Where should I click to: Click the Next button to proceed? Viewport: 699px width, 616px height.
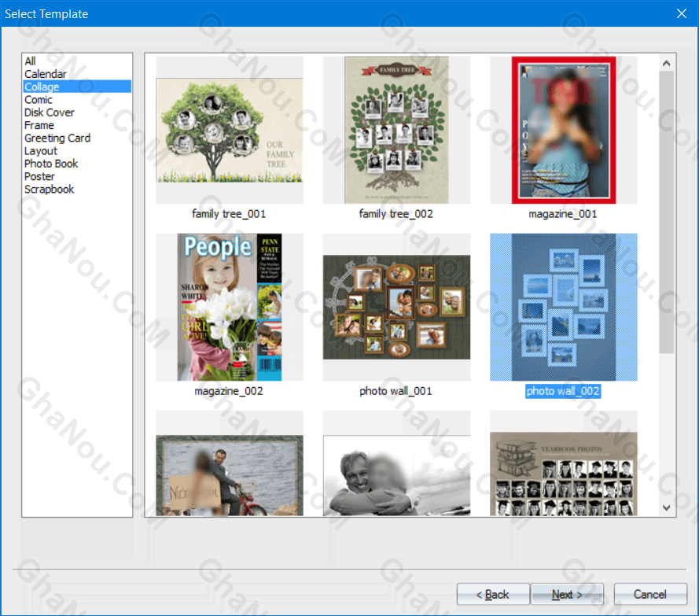567,594
